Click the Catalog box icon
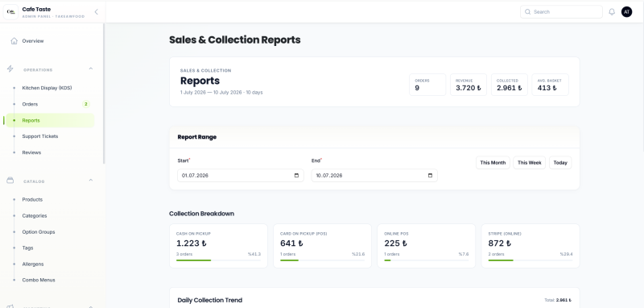Screen dimensions: 644x308 pos(10,181)
